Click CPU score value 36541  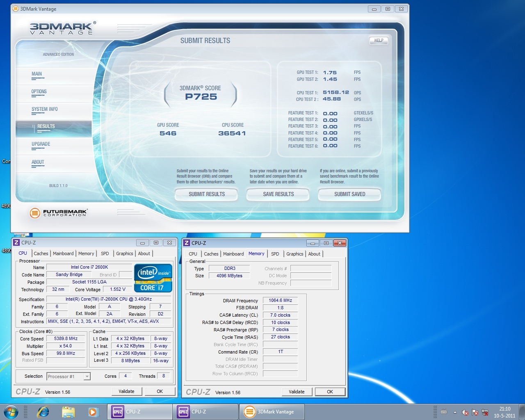tap(232, 133)
